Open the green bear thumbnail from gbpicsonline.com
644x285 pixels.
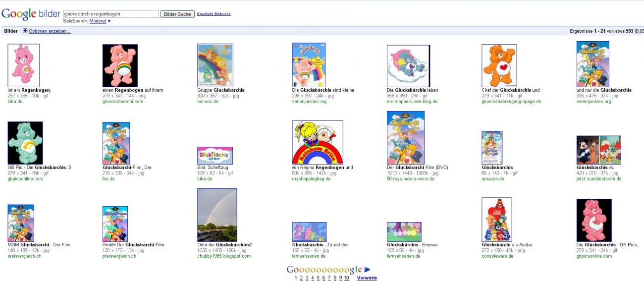(x=25, y=143)
